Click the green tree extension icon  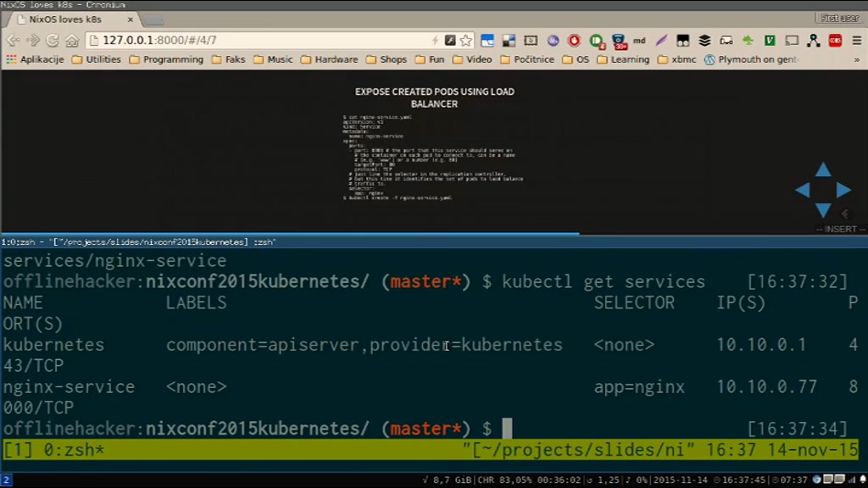[748, 41]
